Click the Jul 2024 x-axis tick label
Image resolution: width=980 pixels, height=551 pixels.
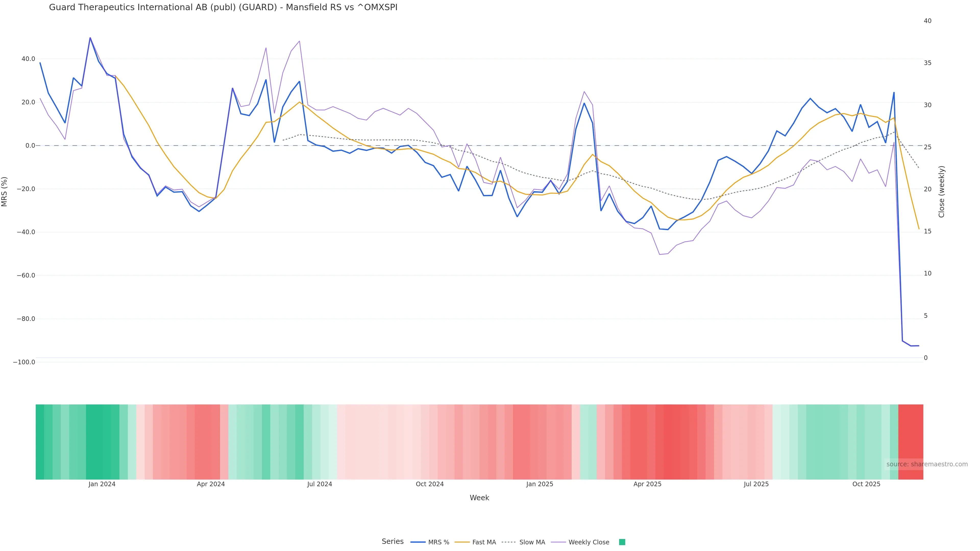[x=320, y=484]
